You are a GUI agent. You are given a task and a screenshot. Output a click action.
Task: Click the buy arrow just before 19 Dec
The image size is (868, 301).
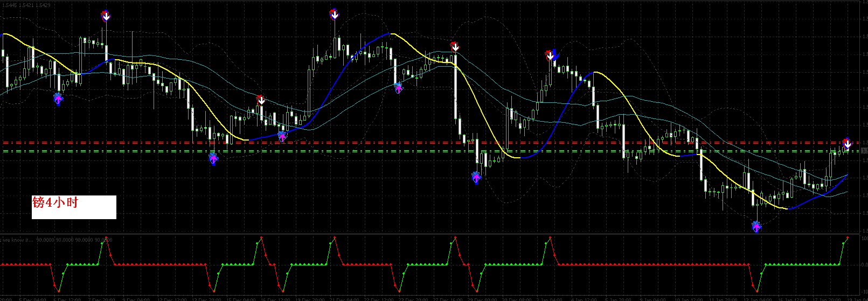282,136
